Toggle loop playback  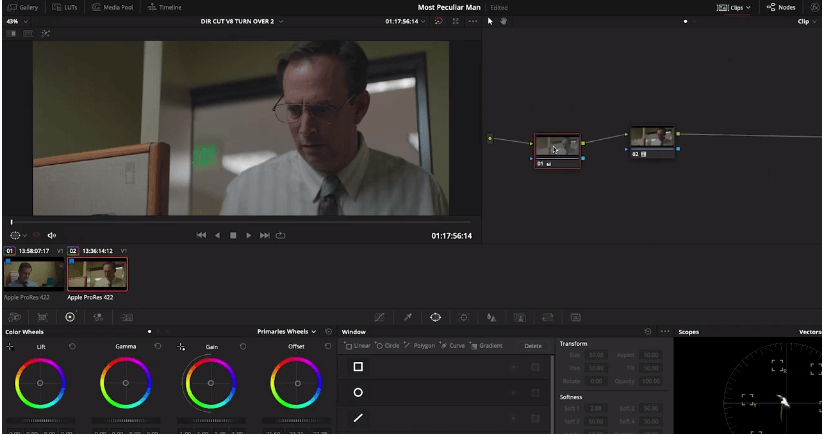[280, 236]
